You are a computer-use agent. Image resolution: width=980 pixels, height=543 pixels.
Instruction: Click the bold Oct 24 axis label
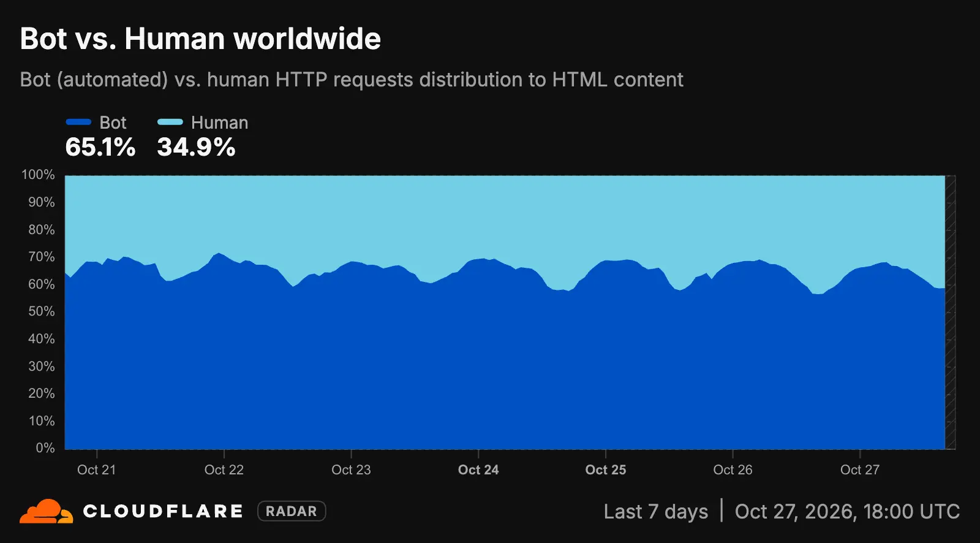(x=478, y=469)
